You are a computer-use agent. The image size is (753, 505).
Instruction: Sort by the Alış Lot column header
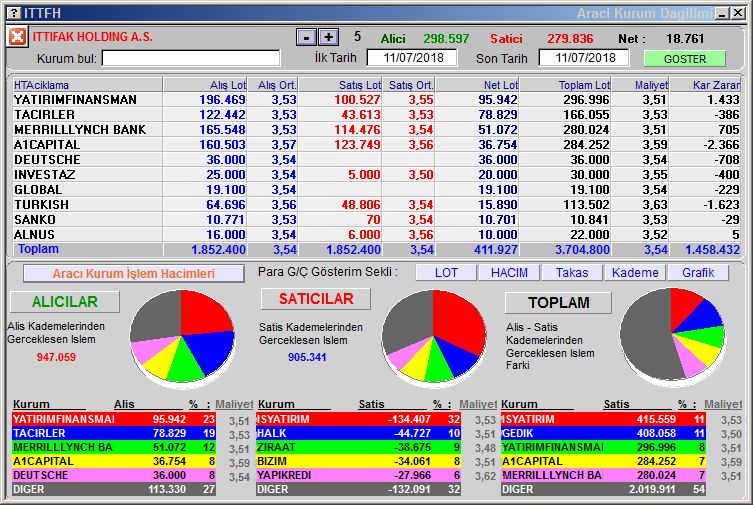click(x=205, y=85)
